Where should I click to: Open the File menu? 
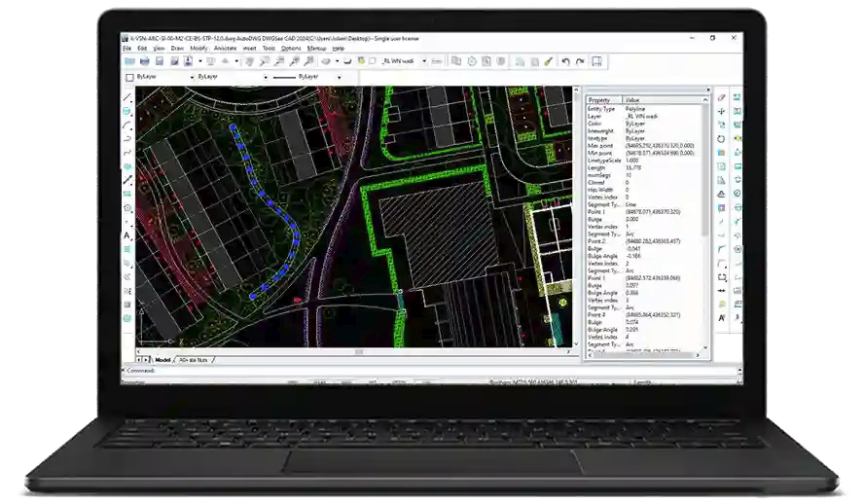(126, 49)
